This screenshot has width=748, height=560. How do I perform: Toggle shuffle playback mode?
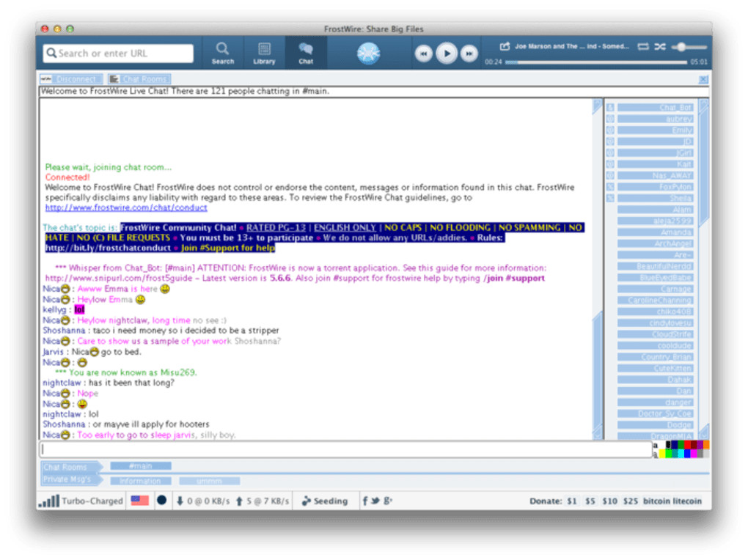coord(660,46)
